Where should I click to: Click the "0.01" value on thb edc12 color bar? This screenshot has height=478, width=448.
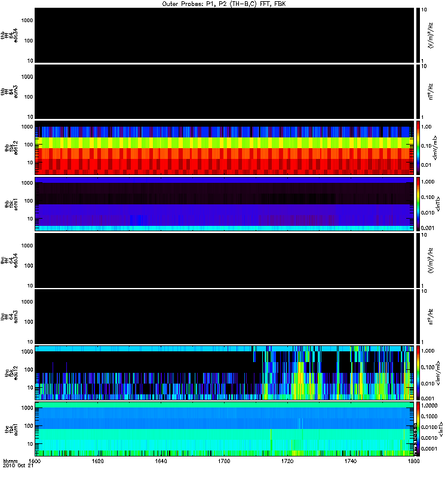pos(426,165)
